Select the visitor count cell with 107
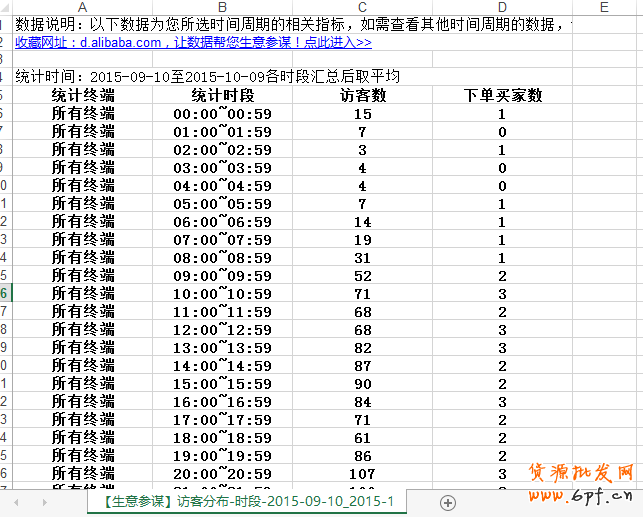643x517 pixels. pos(362,473)
